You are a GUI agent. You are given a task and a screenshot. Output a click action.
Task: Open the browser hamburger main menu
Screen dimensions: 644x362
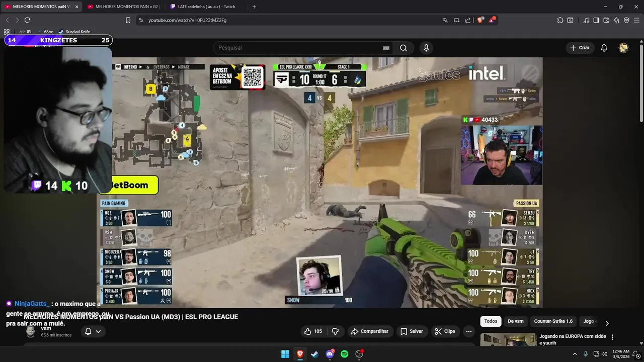(637, 20)
